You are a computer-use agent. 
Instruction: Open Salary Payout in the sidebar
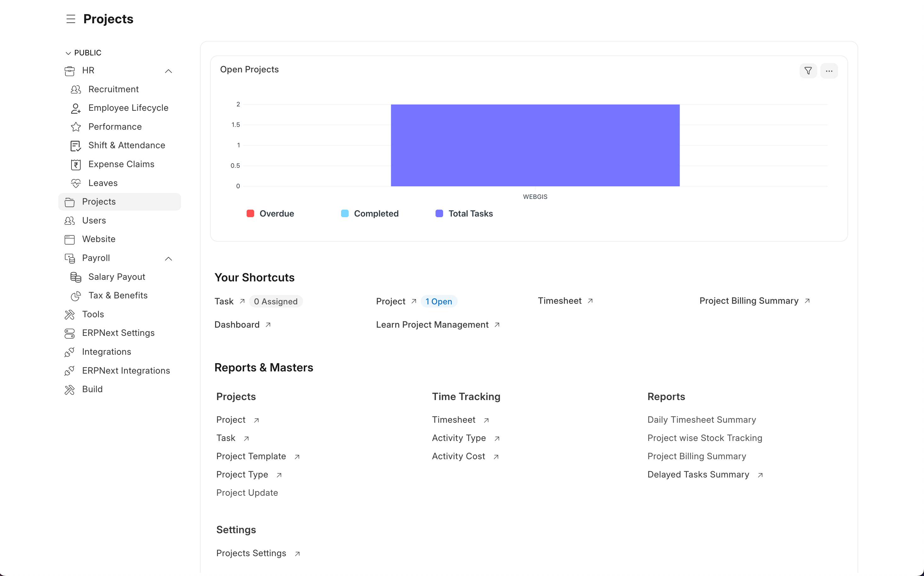click(117, 277)
